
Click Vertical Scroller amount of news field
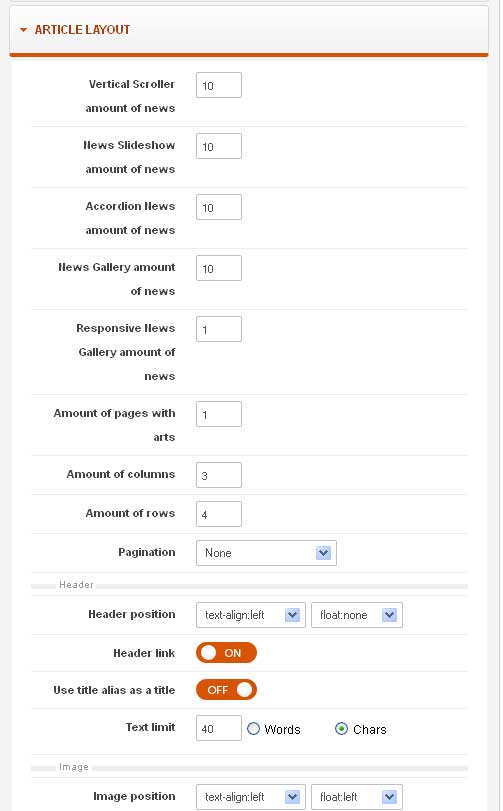point(219,85)
